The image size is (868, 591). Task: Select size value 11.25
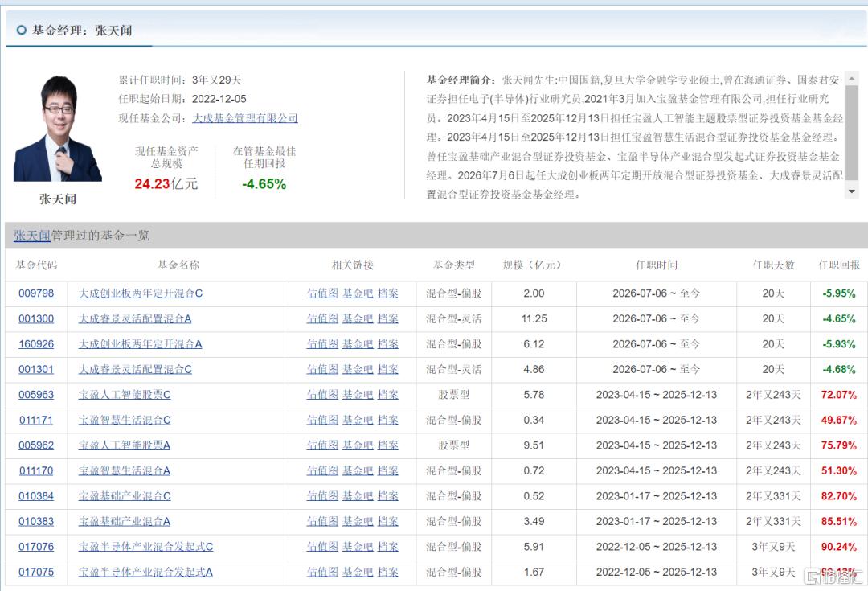pyautogui.click(x=534, y=319)
